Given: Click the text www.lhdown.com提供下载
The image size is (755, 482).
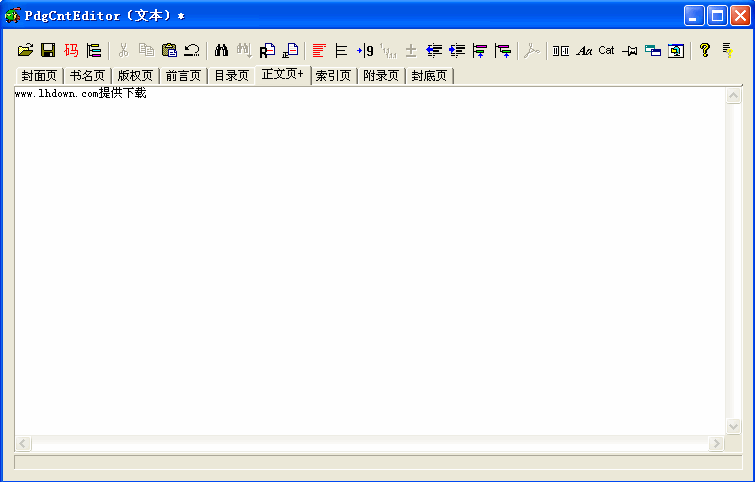Looking at the screenshot, I should [80, 93].
